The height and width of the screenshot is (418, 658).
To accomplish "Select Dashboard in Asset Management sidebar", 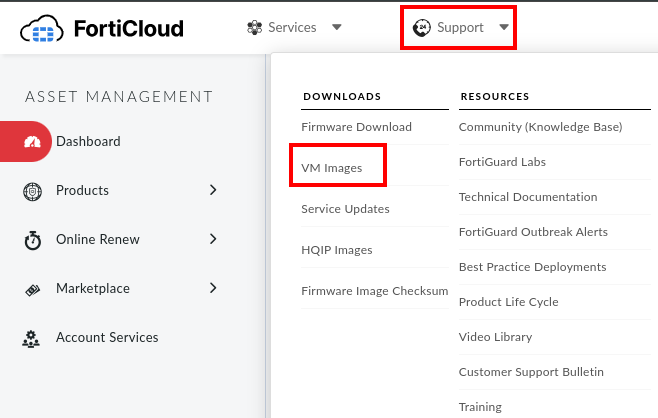I will 88,142.
